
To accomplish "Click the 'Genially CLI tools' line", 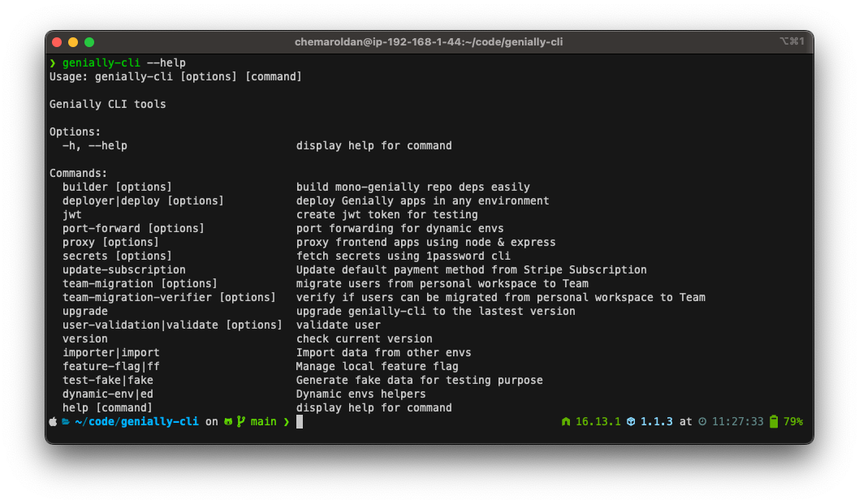I will [107, 104].
